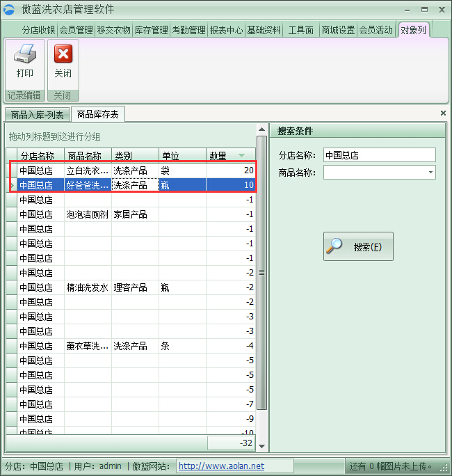Select the 精油洗发水 product cell

tap(88, 287)
